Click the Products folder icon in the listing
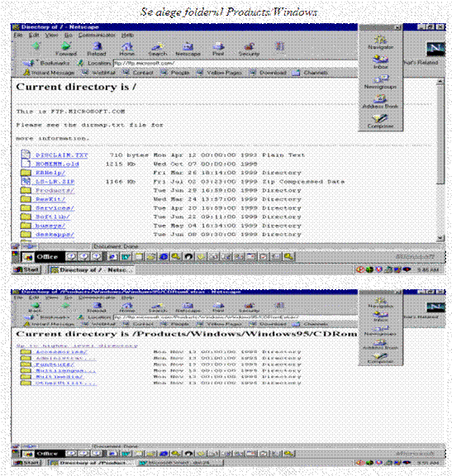Screen dimensions: 452x476 click(26, 190)
